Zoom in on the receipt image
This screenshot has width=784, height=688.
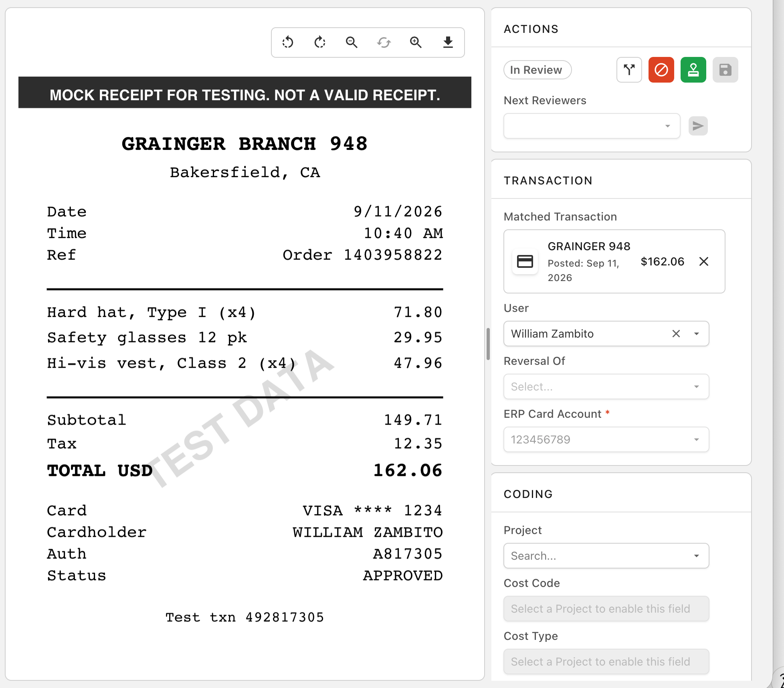pyautogui.click(x=416, y=42)
